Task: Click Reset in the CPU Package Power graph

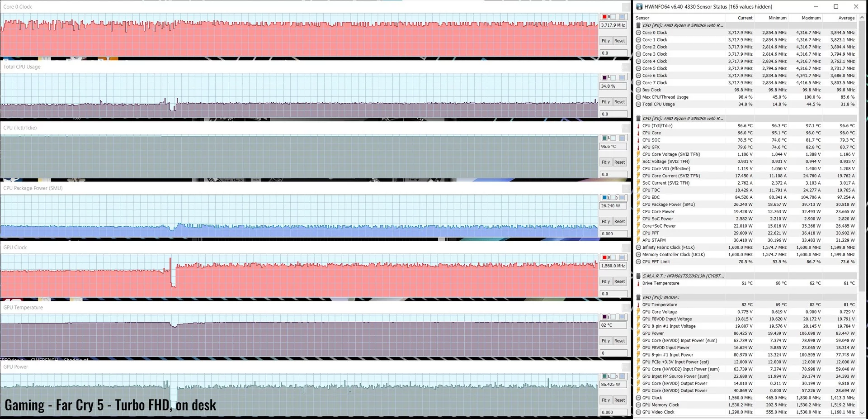Action: [x=620, y=221]
